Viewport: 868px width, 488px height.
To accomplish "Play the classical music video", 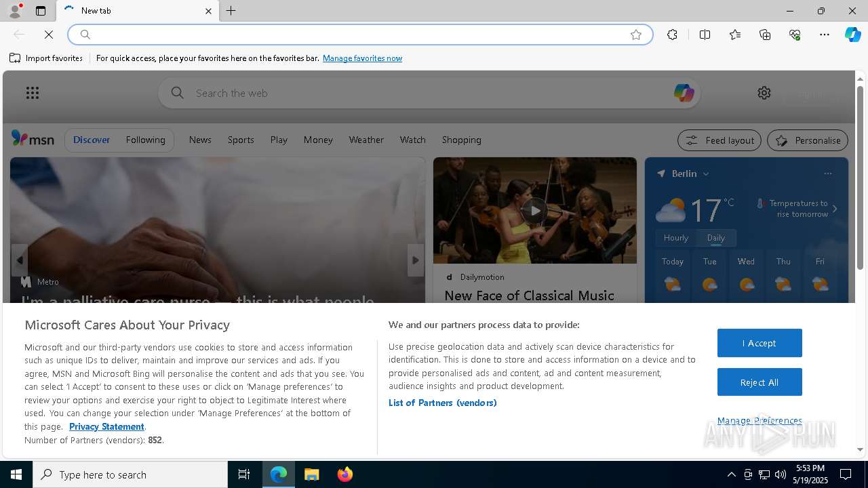I will tap(535, 211).
